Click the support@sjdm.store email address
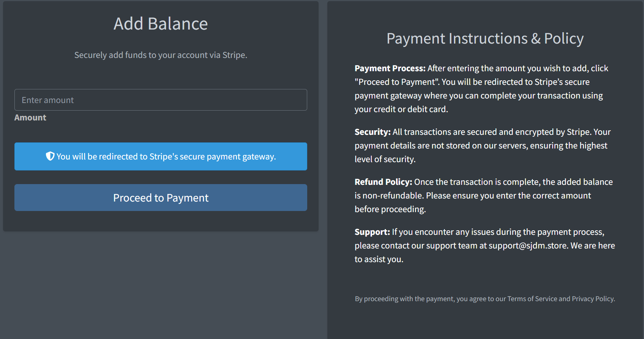This screenshot has height=339, width=644. pos(528,245)
